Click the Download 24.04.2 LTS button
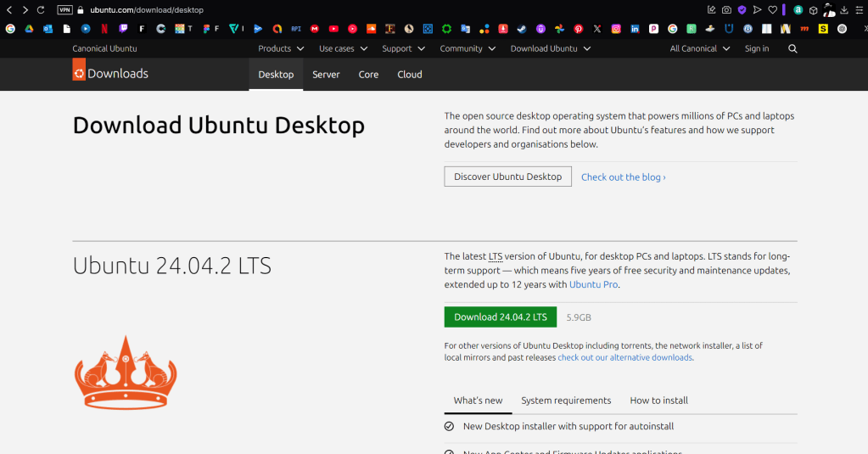868x454 pixels. pyautogui.click(x=500, y=317)
